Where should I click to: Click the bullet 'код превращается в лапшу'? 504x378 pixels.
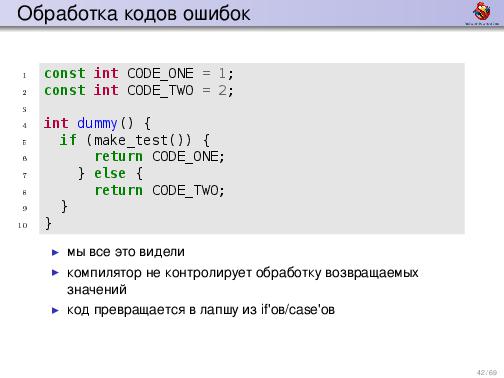(201, 310)
